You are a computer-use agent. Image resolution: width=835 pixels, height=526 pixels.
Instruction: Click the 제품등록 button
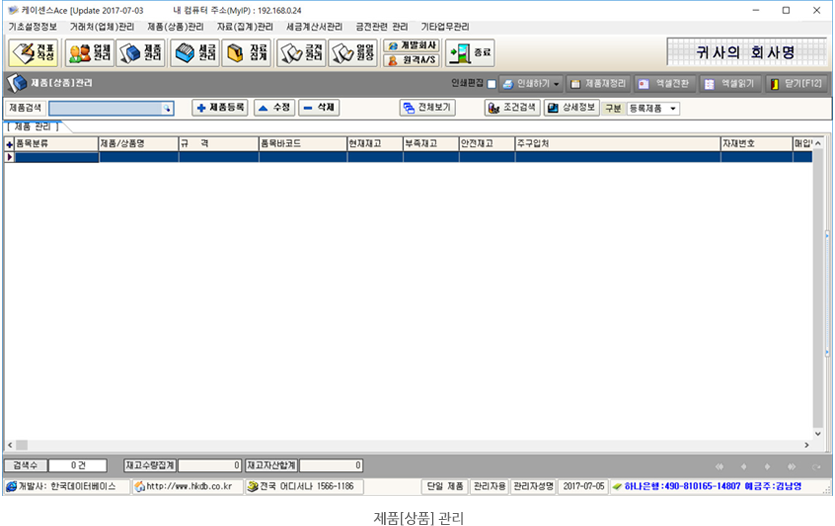click(x=220, y=107)
